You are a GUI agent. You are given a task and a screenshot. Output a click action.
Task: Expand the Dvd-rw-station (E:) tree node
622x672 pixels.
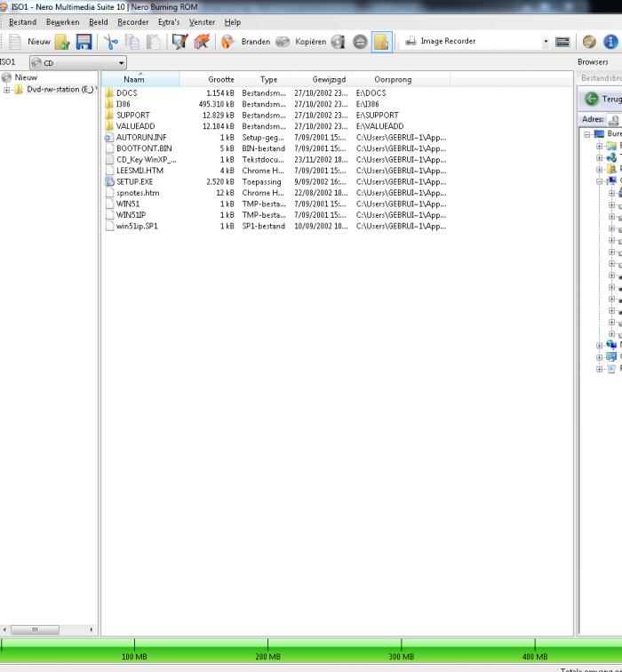pos(7,90)
